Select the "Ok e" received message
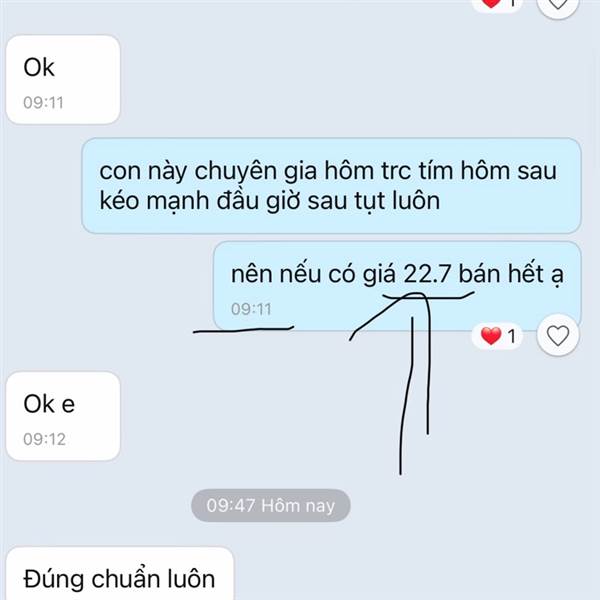This screenshot has height=600, width=600. [63, 416]
